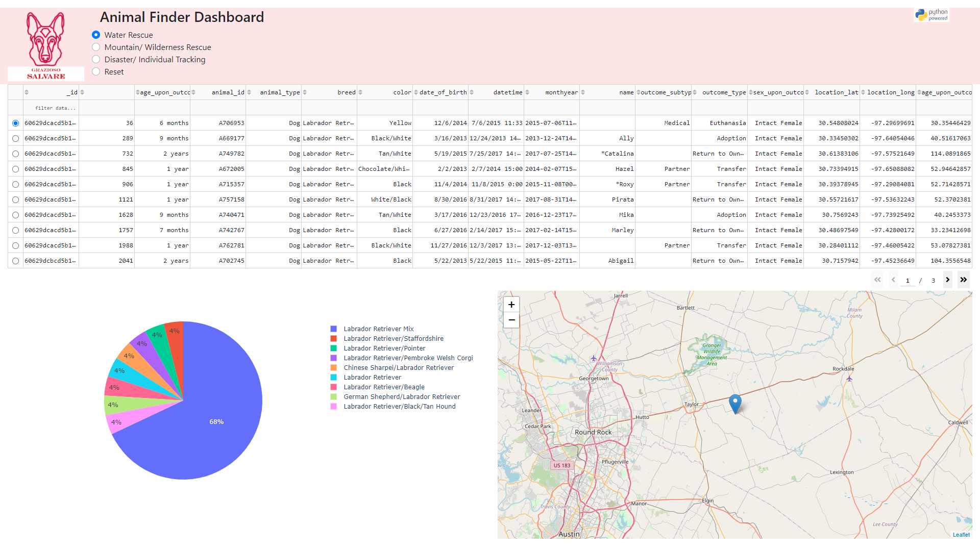
Task: Click the red 4% pie slice
Action: click(x=175, y=337)
